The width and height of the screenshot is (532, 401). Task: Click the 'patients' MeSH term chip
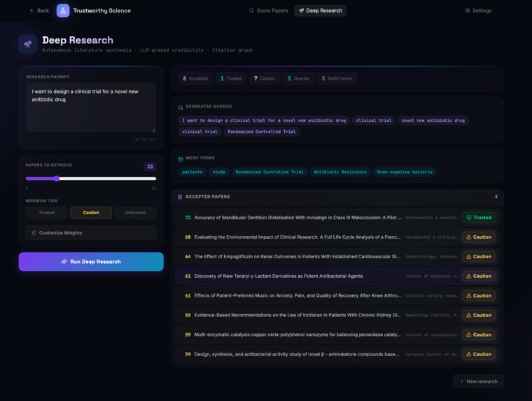pyautogui.click(x=192, y=172)
